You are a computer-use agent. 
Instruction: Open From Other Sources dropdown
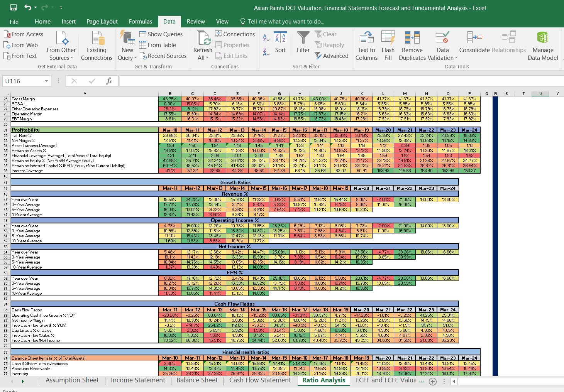coord(61,46)
